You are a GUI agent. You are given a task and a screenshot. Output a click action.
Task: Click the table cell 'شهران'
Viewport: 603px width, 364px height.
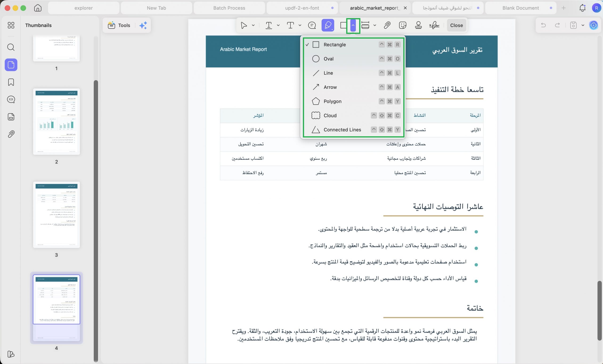[321, 144]
